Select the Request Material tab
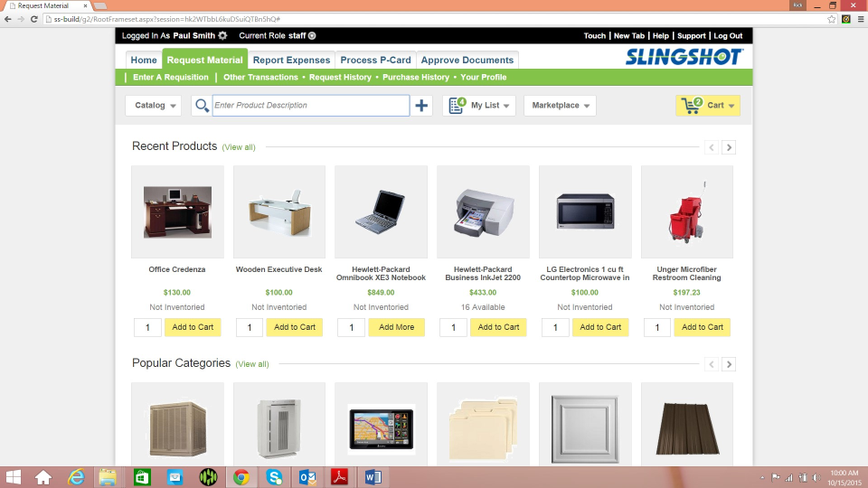Viewport: 868px width, 488px height. click(x=205, y=60)
